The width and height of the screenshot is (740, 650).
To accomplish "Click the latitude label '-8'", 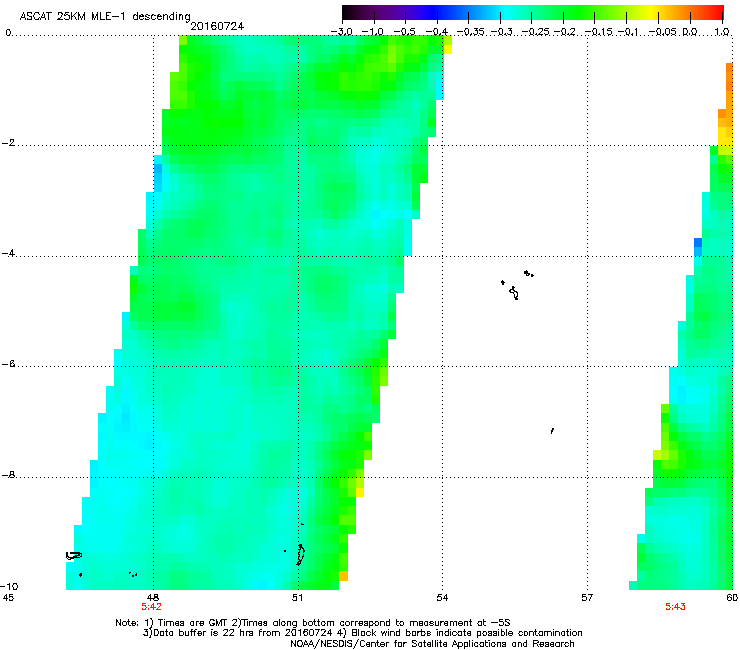I will click(x=8, y=475).
